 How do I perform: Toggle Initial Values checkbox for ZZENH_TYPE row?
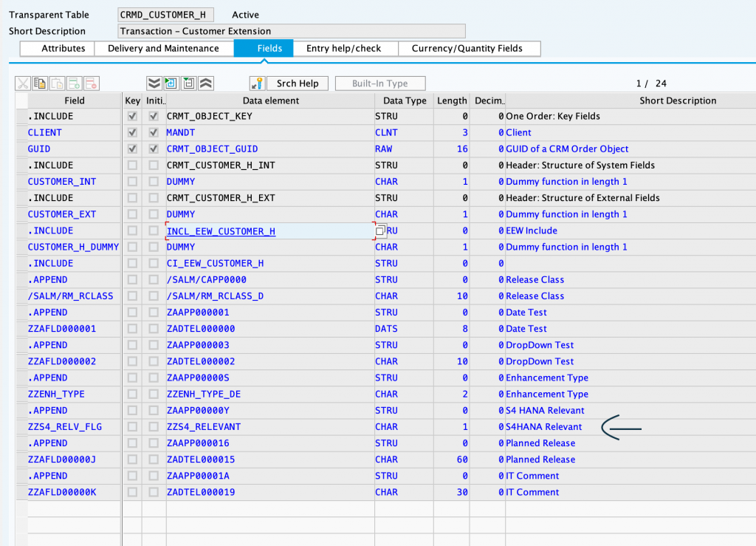click(x=154, y=394)
